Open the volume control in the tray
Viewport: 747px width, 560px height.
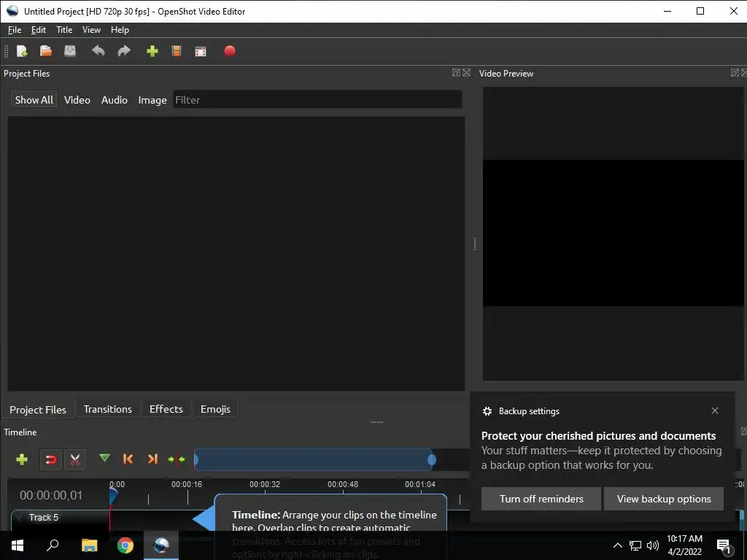click(x=653, y=545)
